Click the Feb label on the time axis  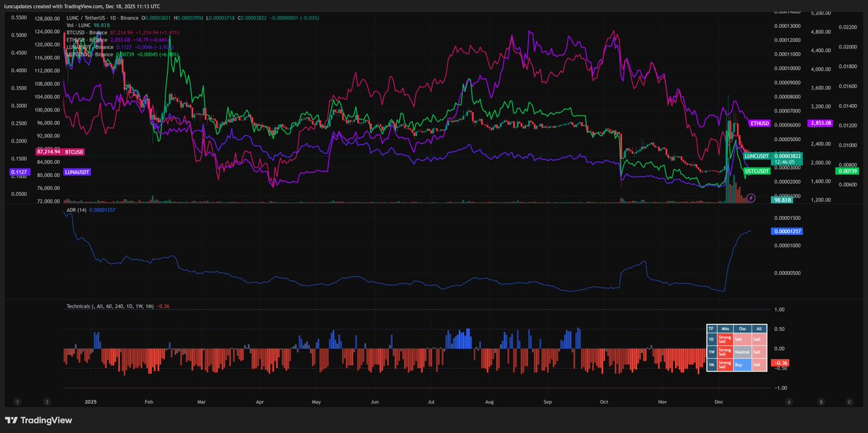149,401
